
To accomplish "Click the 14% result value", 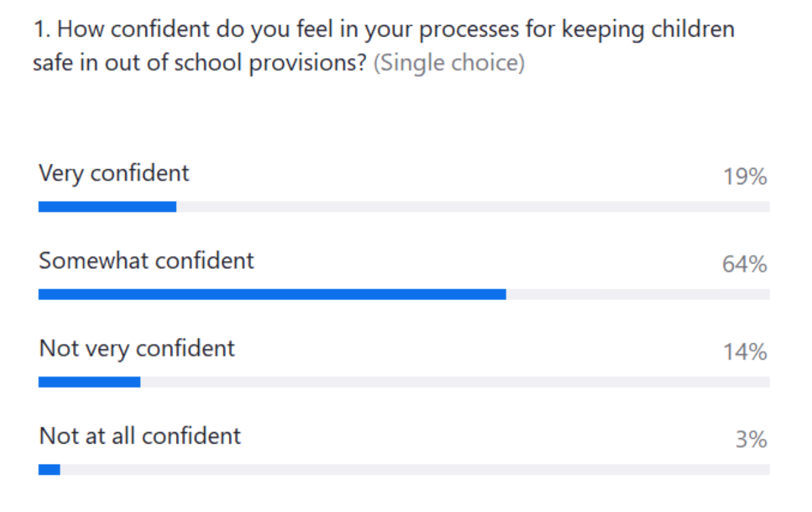I will click(x=744, y=352).
